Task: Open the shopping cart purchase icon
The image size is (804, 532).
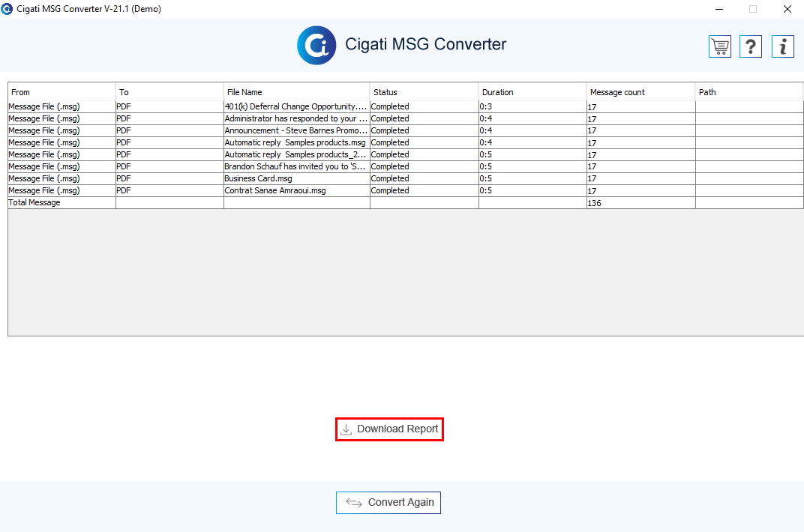Action: tap(720, 46)
